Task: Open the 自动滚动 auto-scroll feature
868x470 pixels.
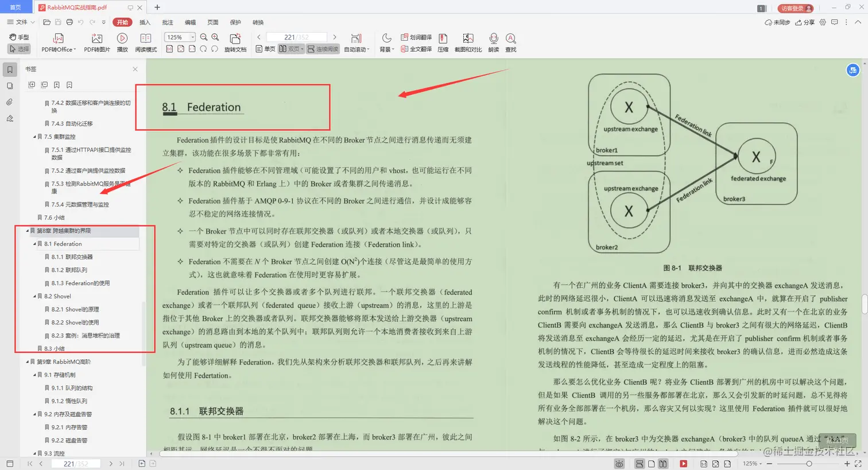Action: coord(357,49)
